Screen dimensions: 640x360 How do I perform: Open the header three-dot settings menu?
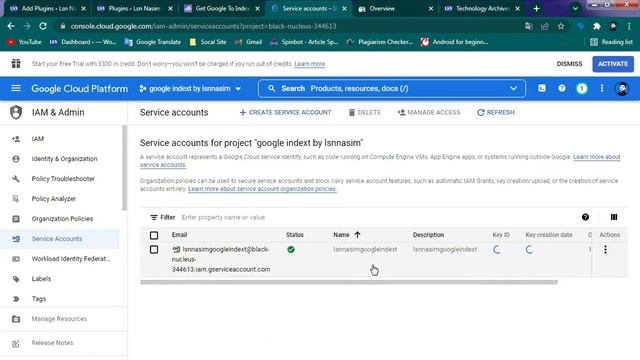point(602,88)
